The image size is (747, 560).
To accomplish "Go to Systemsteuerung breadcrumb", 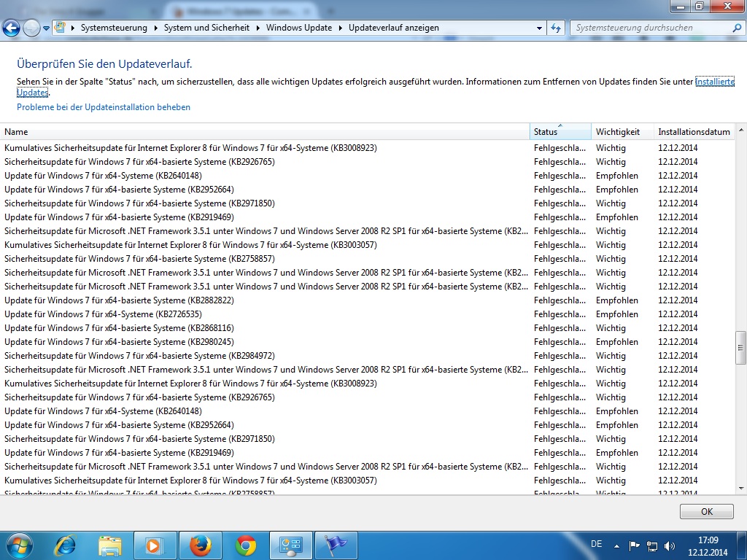I will point(114,28).
